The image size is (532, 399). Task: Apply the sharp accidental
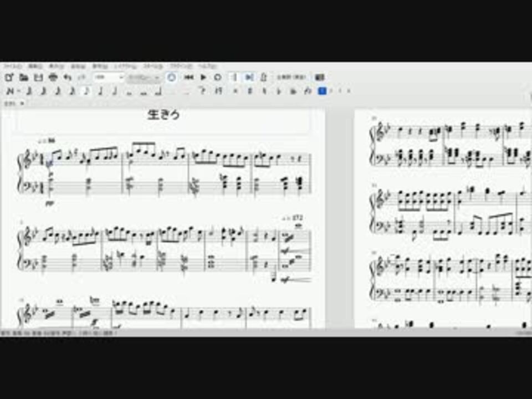250,90
